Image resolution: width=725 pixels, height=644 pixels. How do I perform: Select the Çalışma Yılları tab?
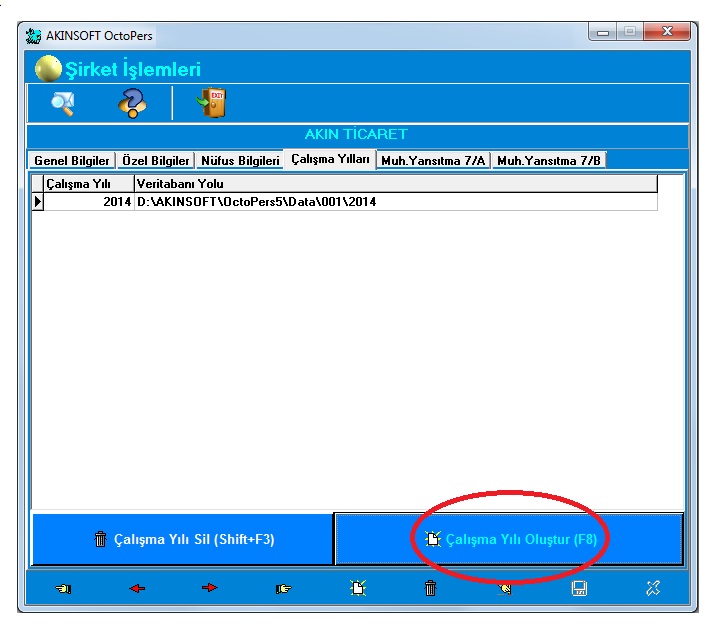[330, 159]
